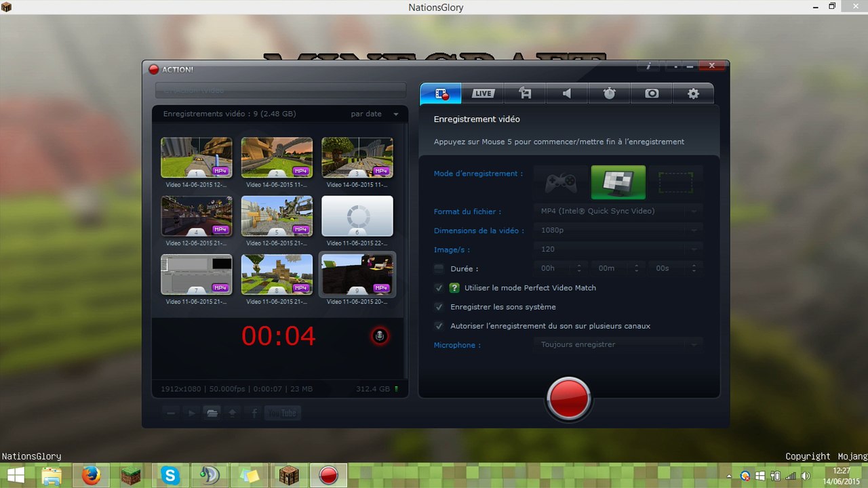Open the audio recording speaker tab
The image size is (868, 488).
[x=567, y=94]
